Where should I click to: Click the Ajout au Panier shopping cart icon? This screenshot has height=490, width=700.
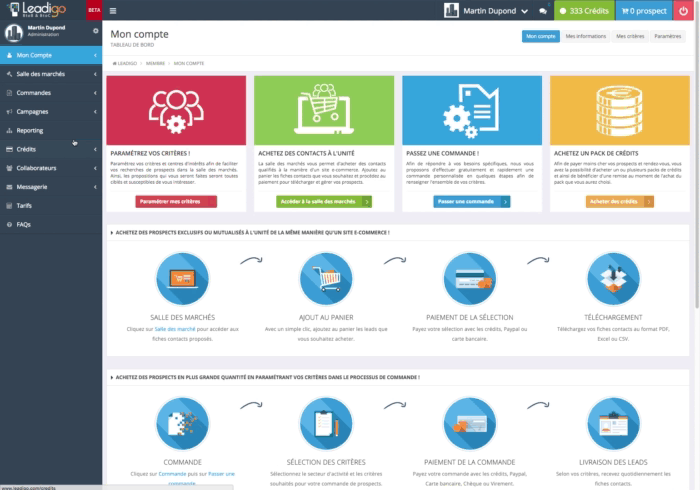click(326, 279)
